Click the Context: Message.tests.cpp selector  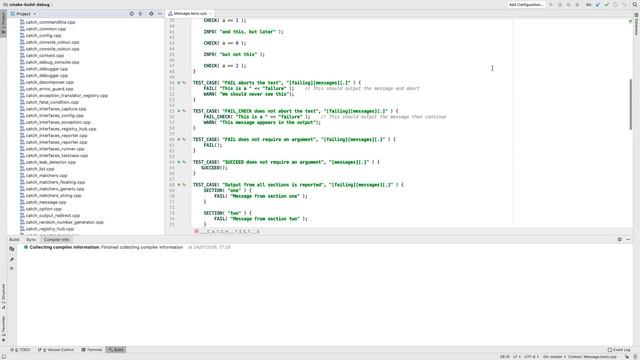pyautogui.click(x=593, y=357)
